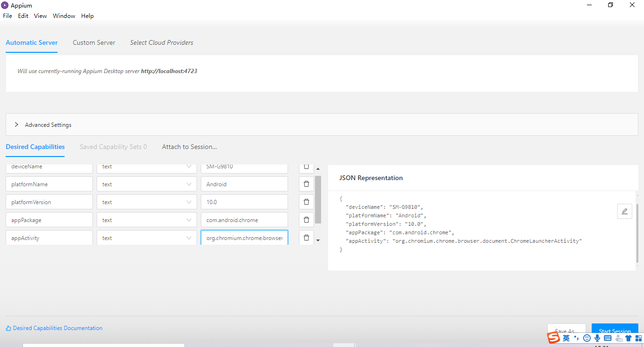Click the JSON line "platformName": "Android"

[x=386, y=215]
